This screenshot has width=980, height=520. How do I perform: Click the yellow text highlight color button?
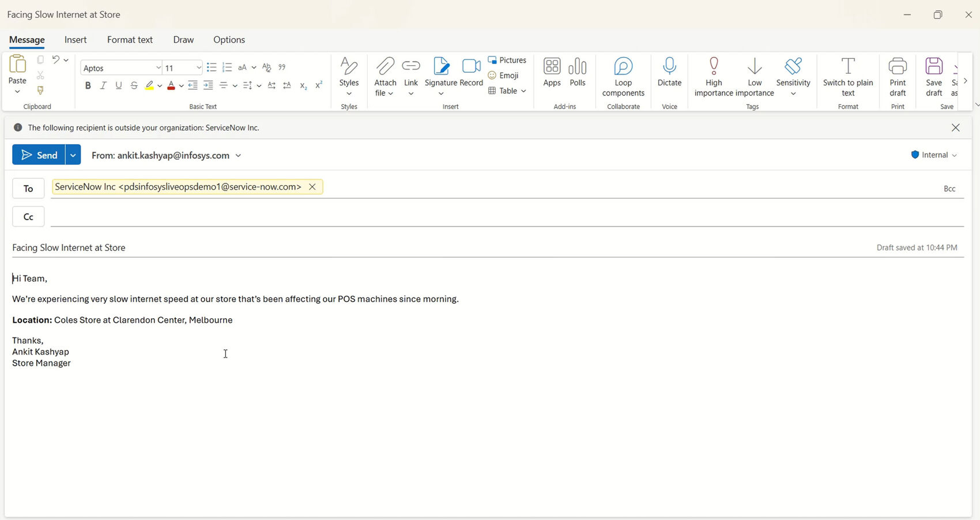149,85
